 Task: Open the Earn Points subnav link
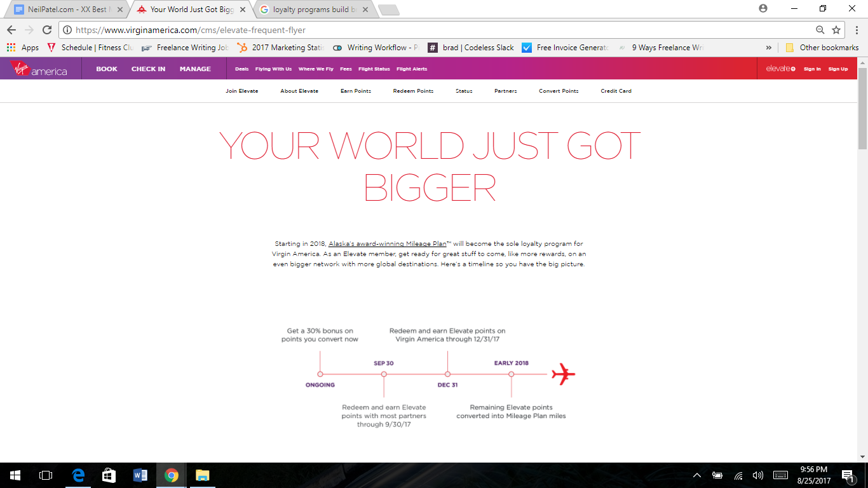[356, 91]
